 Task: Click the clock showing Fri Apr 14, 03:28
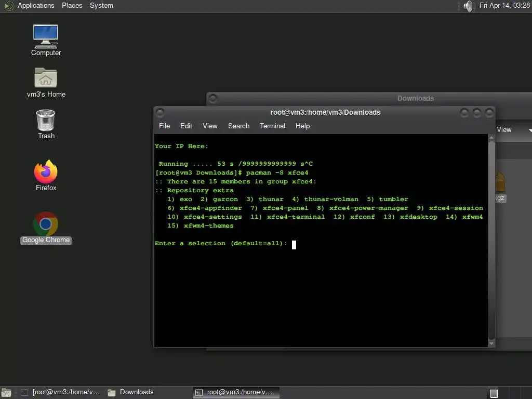[504, 6]
